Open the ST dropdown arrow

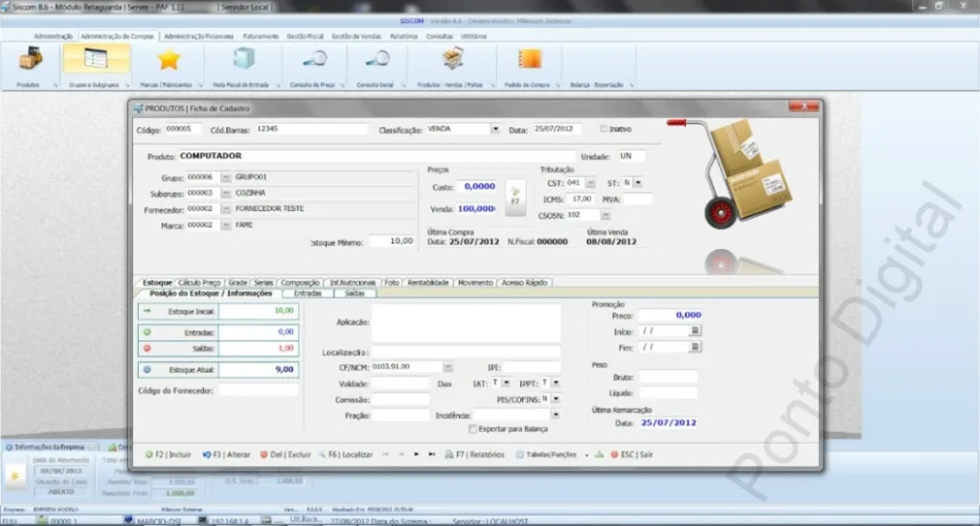pos(637,183)
